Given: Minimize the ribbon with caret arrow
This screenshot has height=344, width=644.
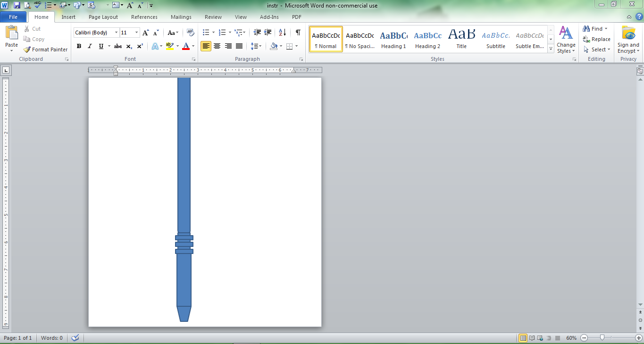Looking at the screenshot, I should (x=629, y=16).
